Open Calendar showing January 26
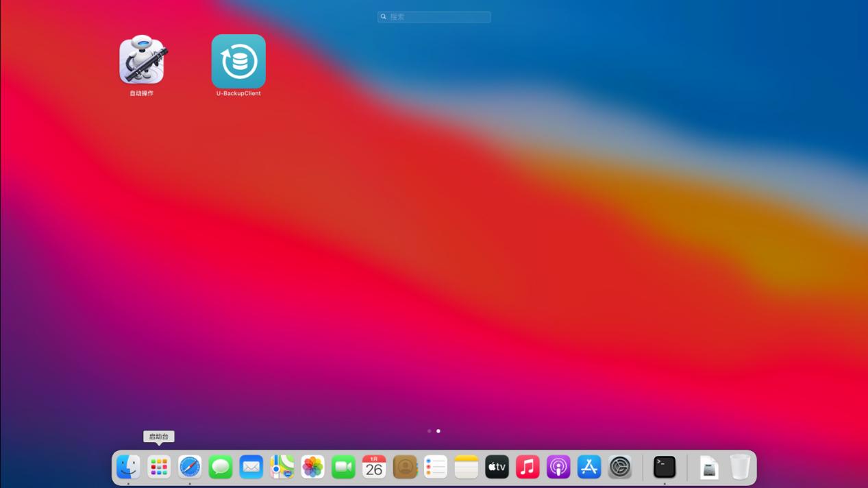This screenshot has height=488, width=868. [374, 467]
